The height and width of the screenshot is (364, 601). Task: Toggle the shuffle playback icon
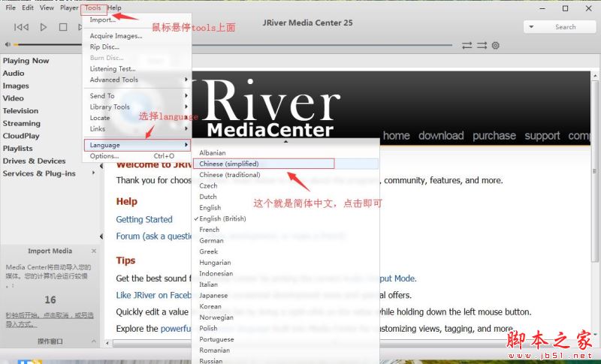(482, 46)
